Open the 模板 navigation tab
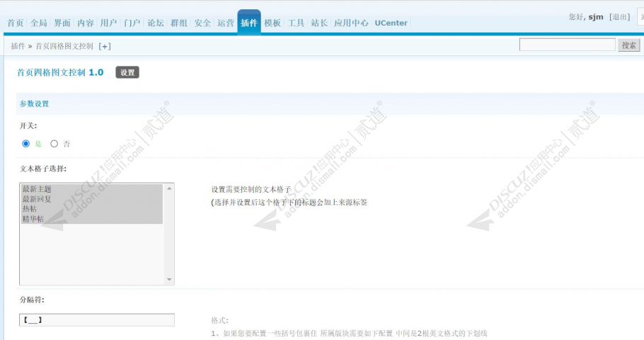The height and width of the screenshot is (340, 644). [272, 23]
